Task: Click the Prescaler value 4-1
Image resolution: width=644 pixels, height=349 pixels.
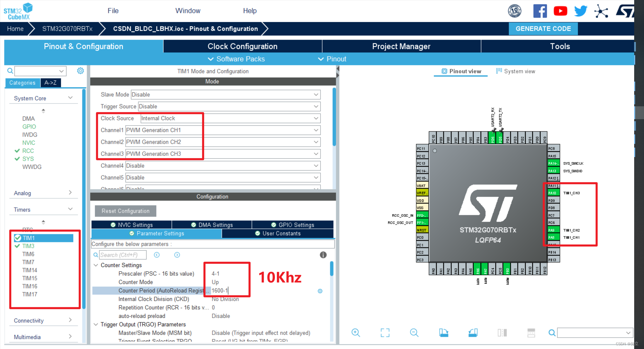Action: point(216,274)
